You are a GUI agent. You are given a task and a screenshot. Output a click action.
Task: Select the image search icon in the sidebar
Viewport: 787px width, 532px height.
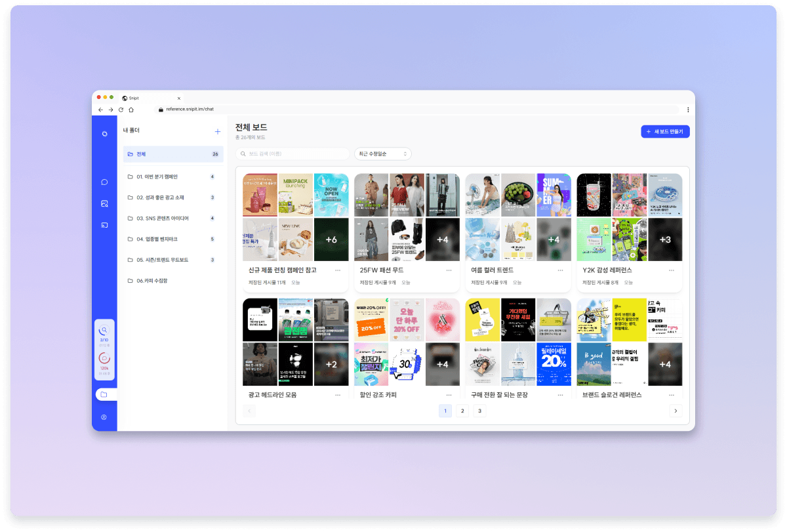pyautogui.click(x=104, y=203)
